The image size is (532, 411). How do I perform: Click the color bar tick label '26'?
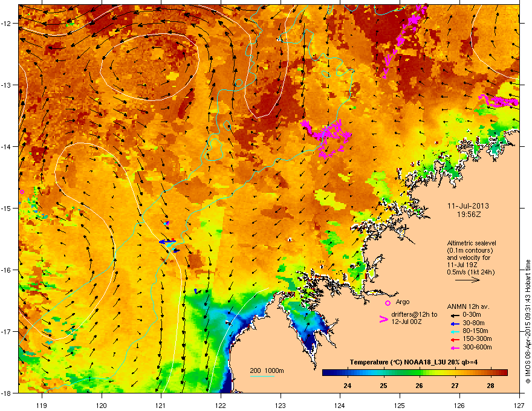click(x=419, y=386)
